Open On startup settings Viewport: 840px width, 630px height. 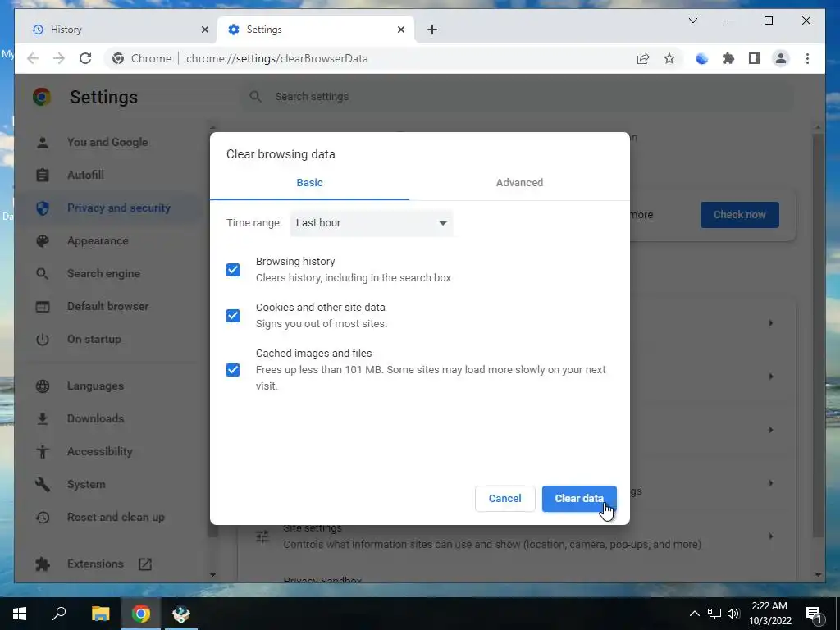[x=94, y=339]
